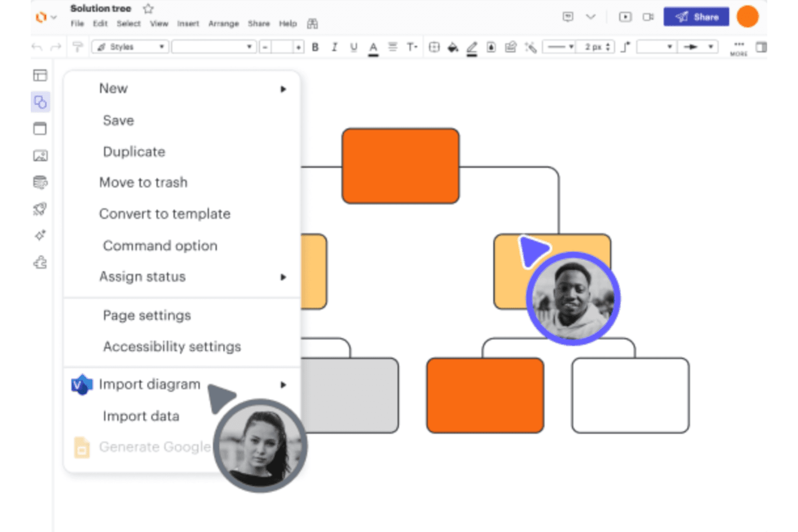The height and width of the screenshot is (532, 798).
Task: Open the image insert sidebar icon
Action: point(40,156)
